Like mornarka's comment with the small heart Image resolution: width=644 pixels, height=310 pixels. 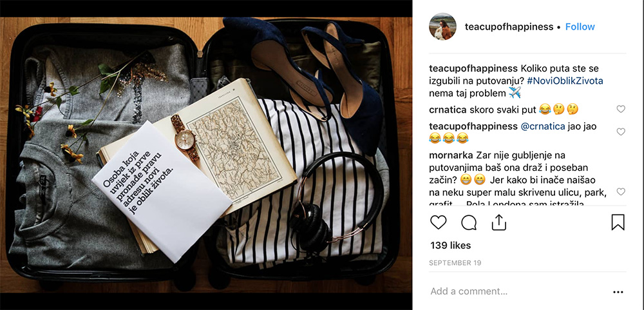click(621, 191)
